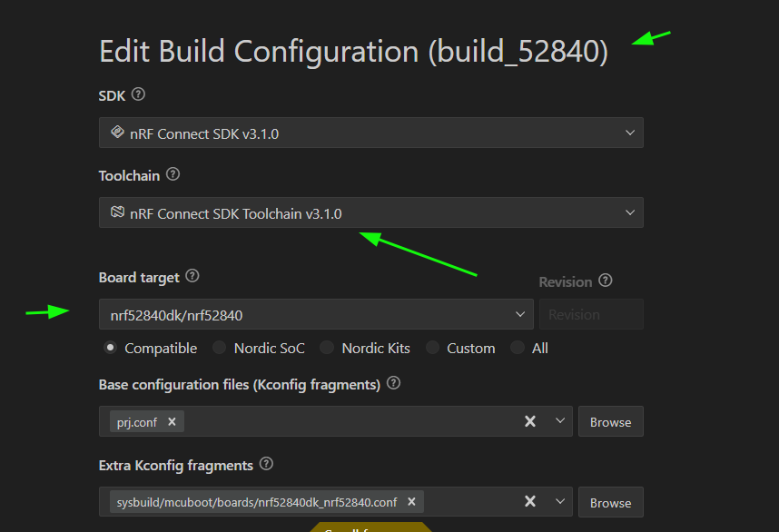This screenshot has width=779, height=532.
Task: Show help for Extra Kconfig fragments
Action: tap(266, 464)
